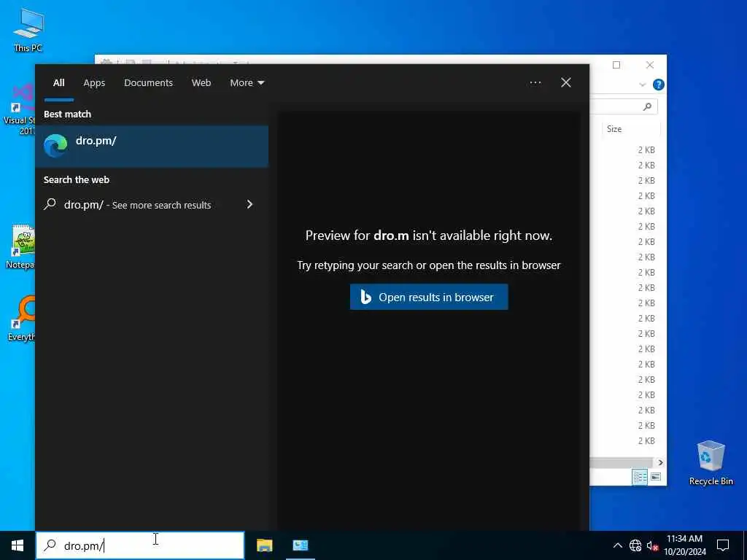The width and height of the screenshot is (747, 560).
Task: Click the muted volume tray icon
Action: 653,545
